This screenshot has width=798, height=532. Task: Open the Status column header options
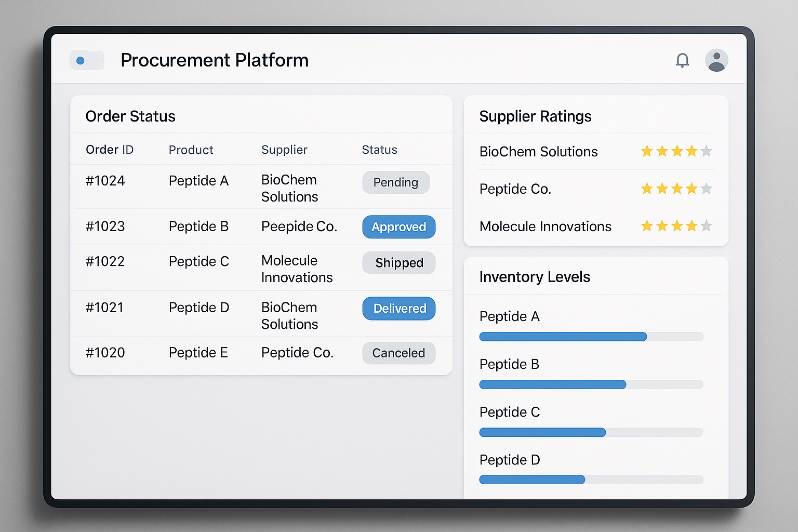(379, 150)
